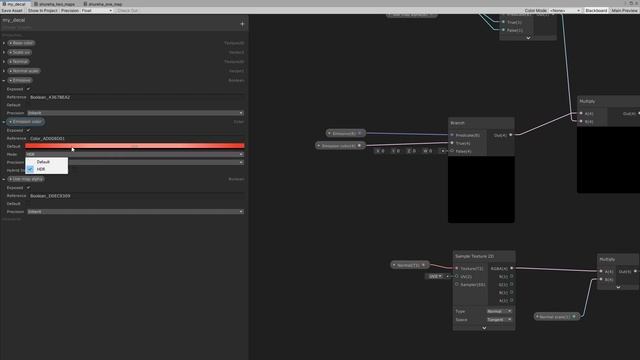
Task: Edit the Emission color Reference field
Action: 137,138
